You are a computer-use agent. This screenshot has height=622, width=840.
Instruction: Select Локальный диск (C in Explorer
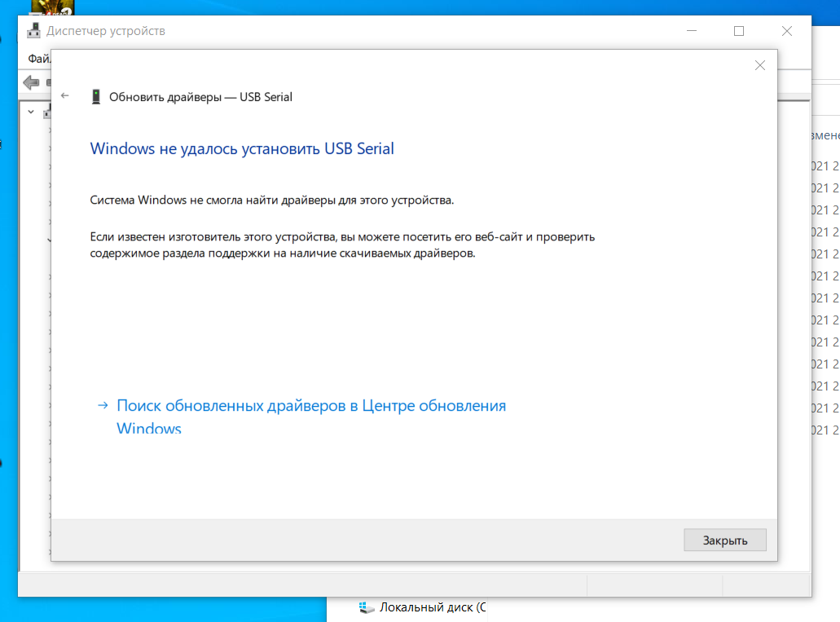pos(422,607)
